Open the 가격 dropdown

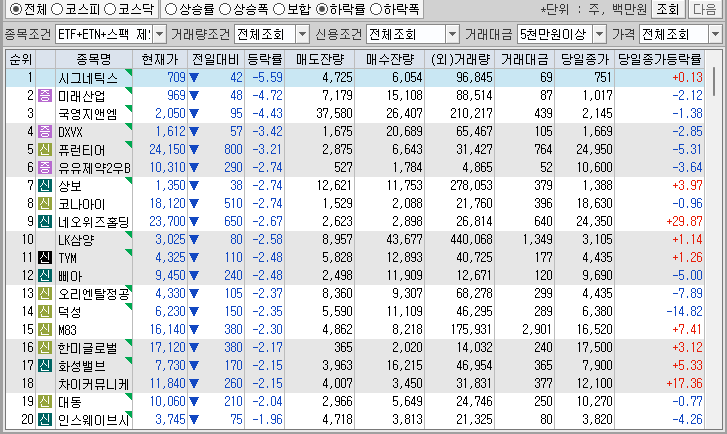(715, 34)
